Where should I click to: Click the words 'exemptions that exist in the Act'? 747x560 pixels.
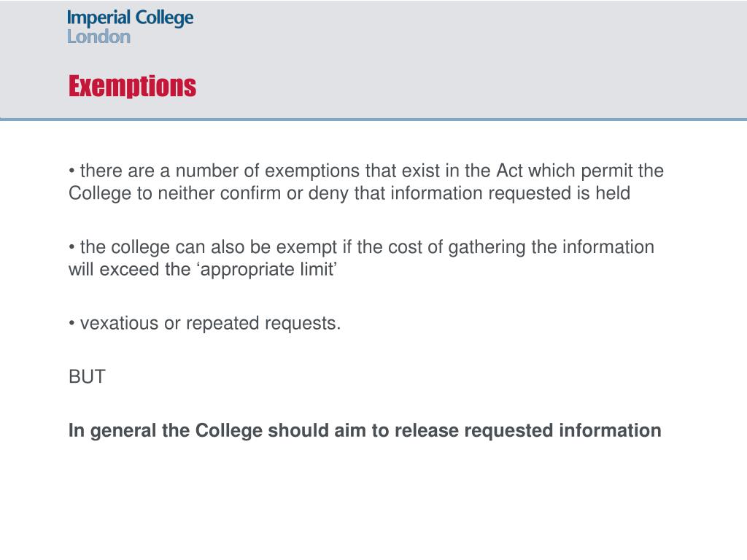393,171
